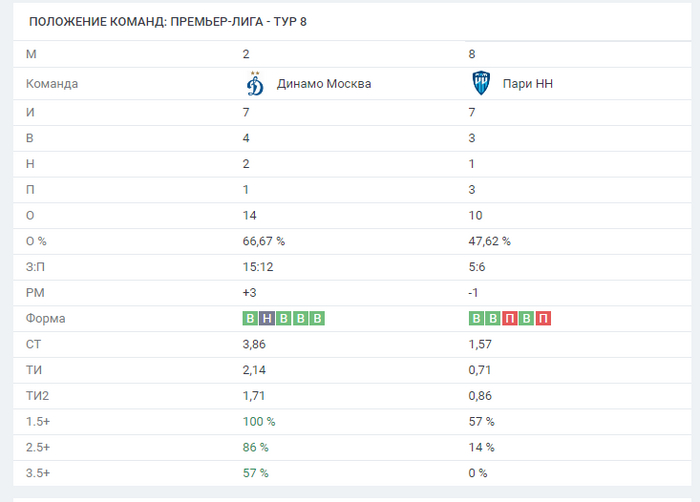Click Dinamo's 100 % value in the 1.5+ row

pyautogui.click(x=259, y=421)
